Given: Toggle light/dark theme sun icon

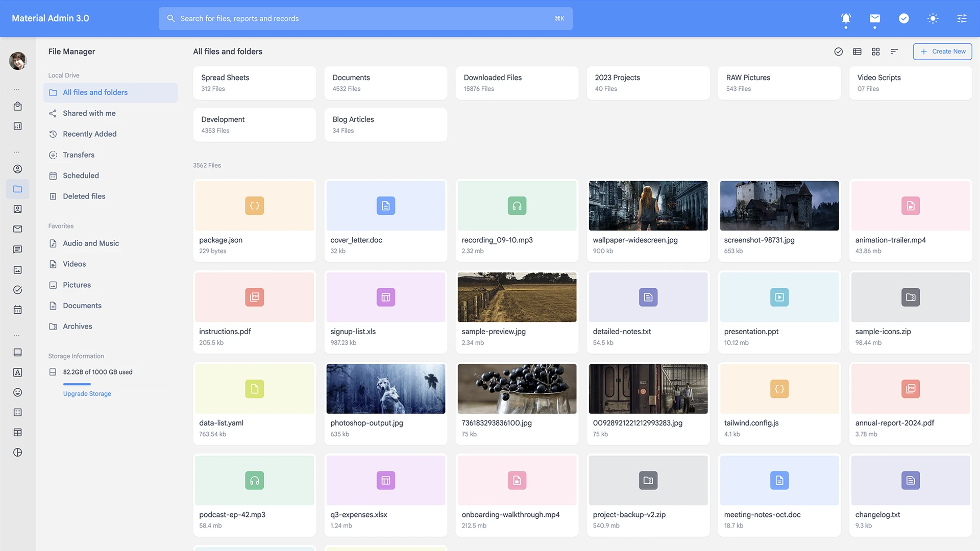Looking at the screenshot, I should 933,18.
